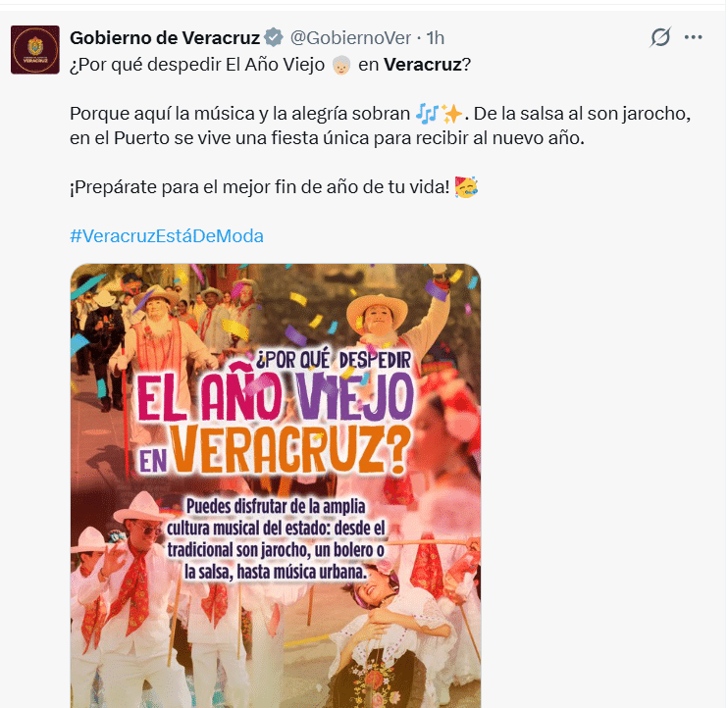Open the Gobierno de Veracruz display name
Viewport: 728px width, 708px height.
(165, 38)
